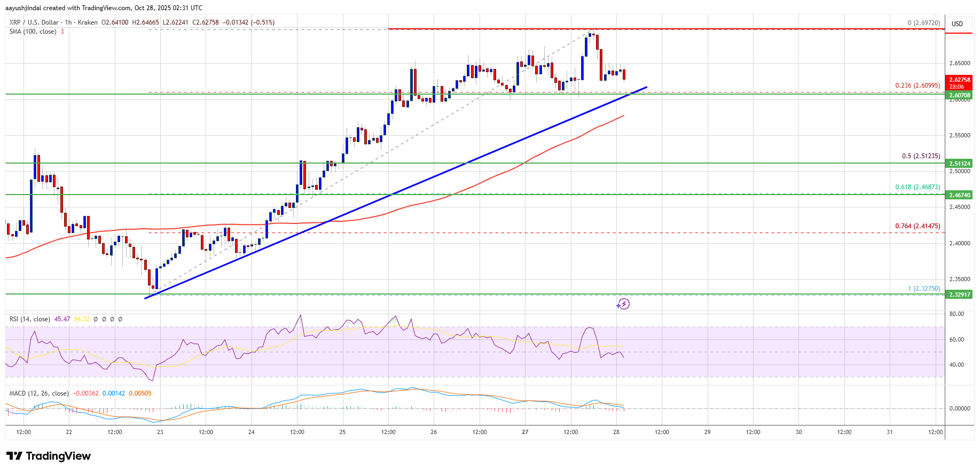980x472 pixels.
Task: Click the purple lightning event icon
Action: coord(623,304)
